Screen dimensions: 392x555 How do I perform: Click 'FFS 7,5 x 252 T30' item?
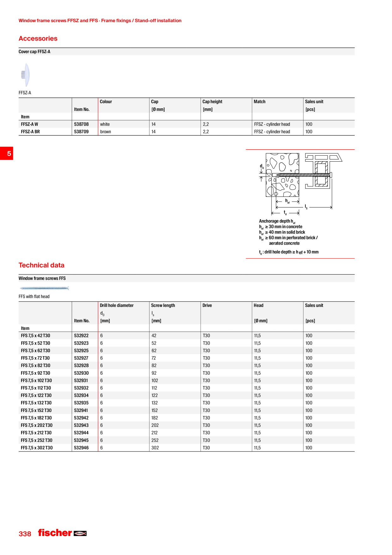click(x=37, y=440)
